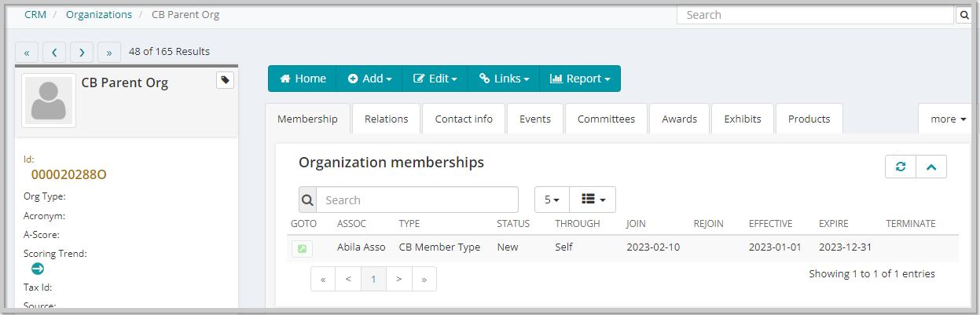Sort by the THROUGH column header
This screenshot has width=980, height=315.
click(578, 224)
